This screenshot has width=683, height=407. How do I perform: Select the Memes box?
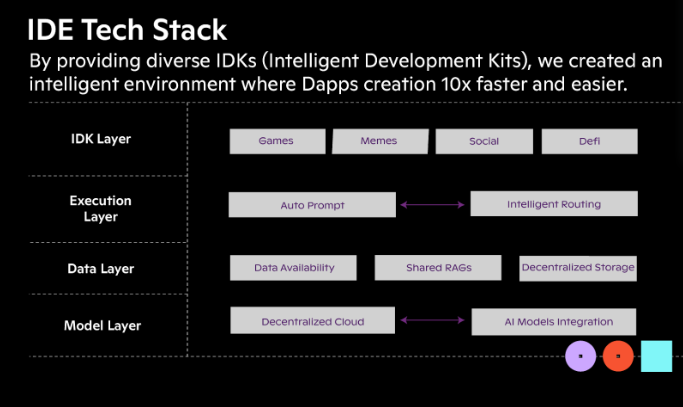tap(379, 141)
